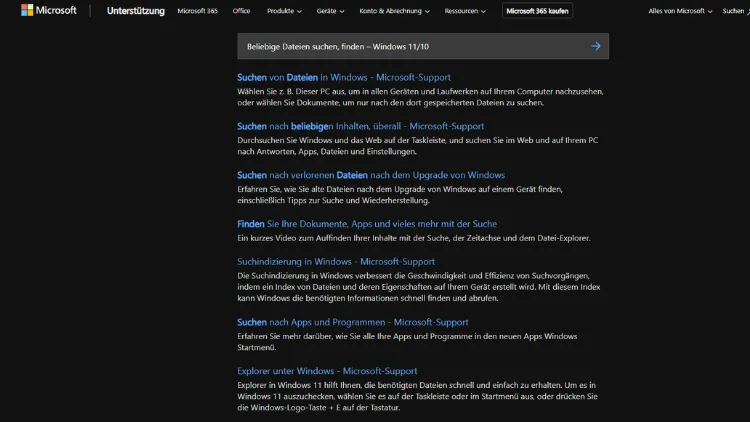This screenshot has height=422, width=750.
Task: Click the text 'Erfahren Sie, wie Sie alte Dateien'
Action: pyautogui.click(x=298, y=189)
